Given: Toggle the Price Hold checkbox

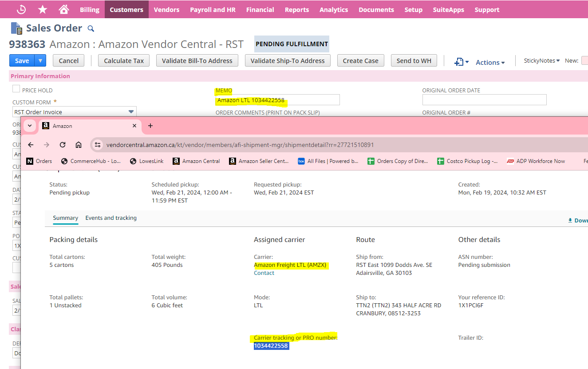Looking at the screenshot, I should point(16,89).
